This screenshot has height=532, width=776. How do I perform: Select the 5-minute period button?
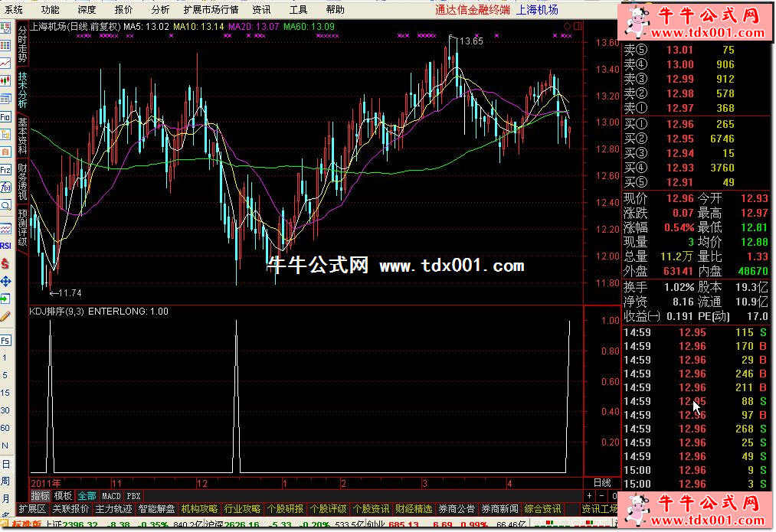tap(5, 375)
